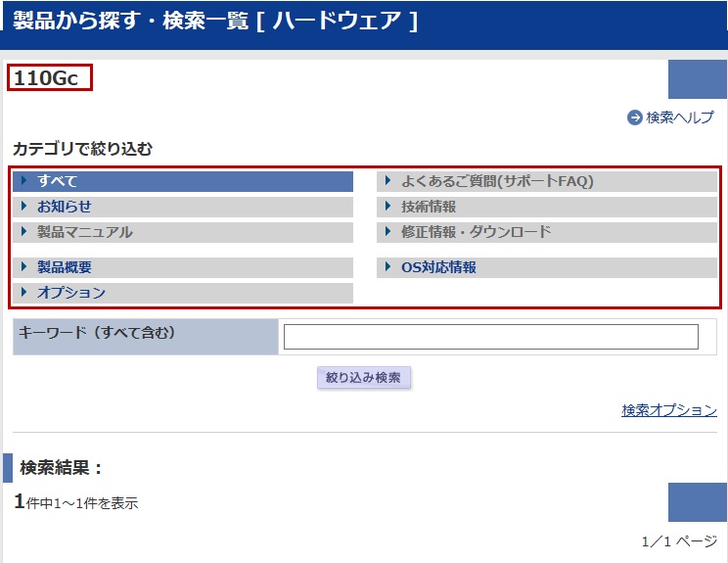
Task: Filter by 修正情報・ダウンロード category
Action: pos(547,232)
